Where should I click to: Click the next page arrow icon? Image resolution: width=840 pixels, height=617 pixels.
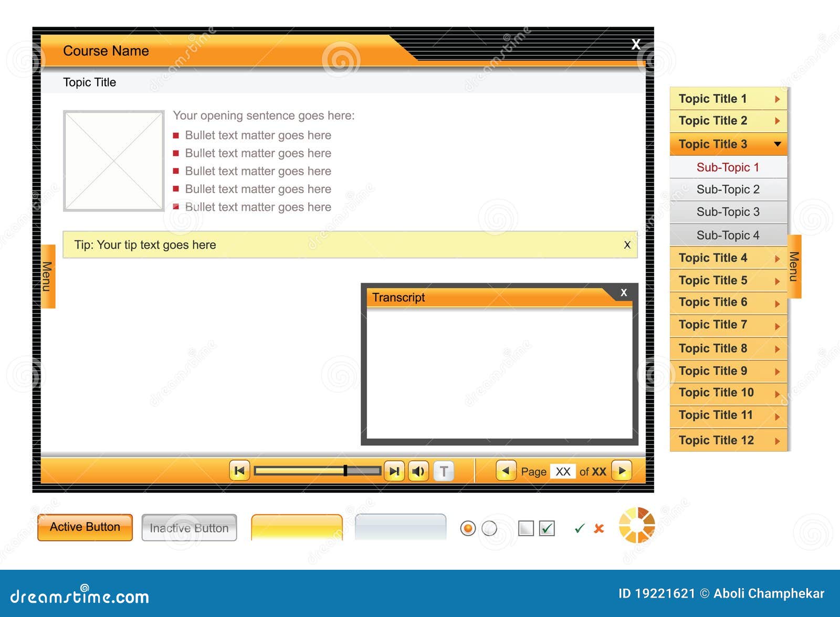622,471
